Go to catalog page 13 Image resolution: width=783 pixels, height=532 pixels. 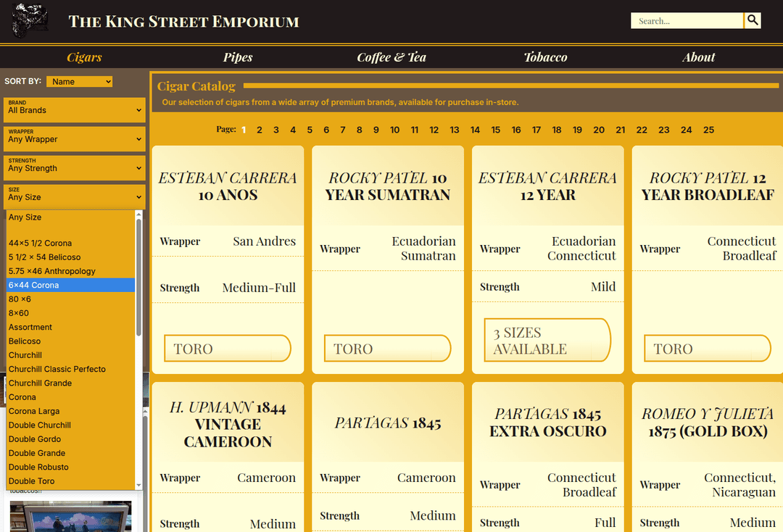pos(455,130)
